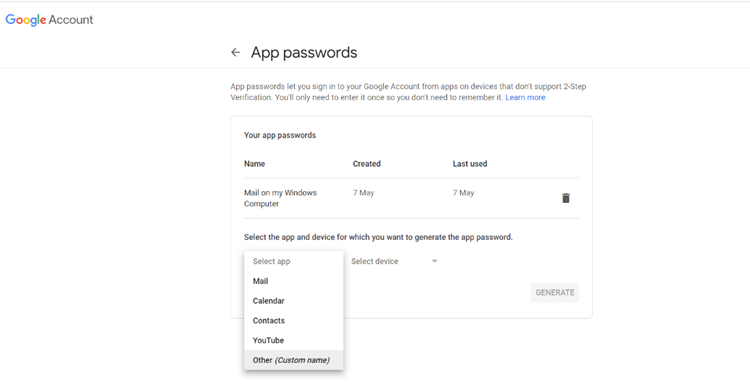Click the 7 May created date
Viewport: 750px width, 384px height.
(364, 193)
